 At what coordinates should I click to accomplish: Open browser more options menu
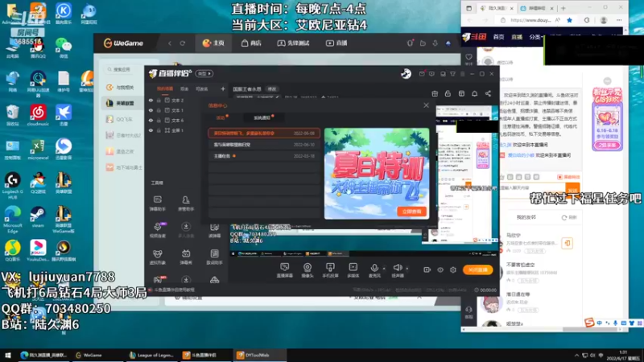(619, 20)
